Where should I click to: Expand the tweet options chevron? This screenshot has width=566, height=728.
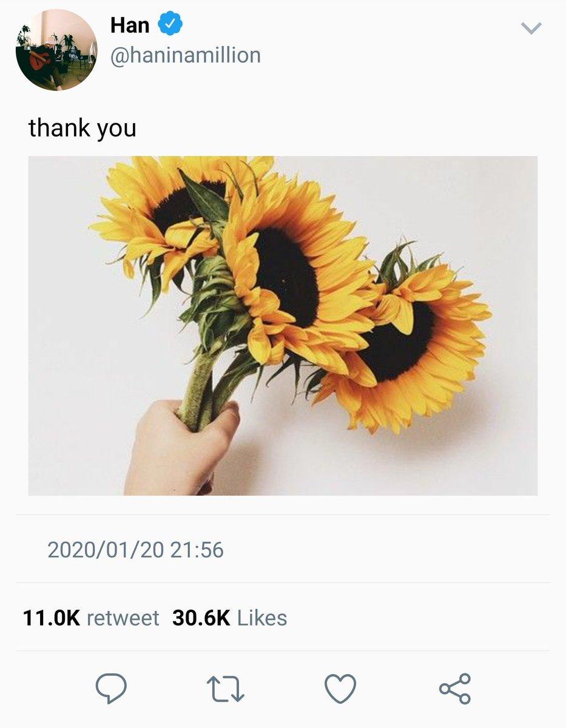[x=531, y=28]
